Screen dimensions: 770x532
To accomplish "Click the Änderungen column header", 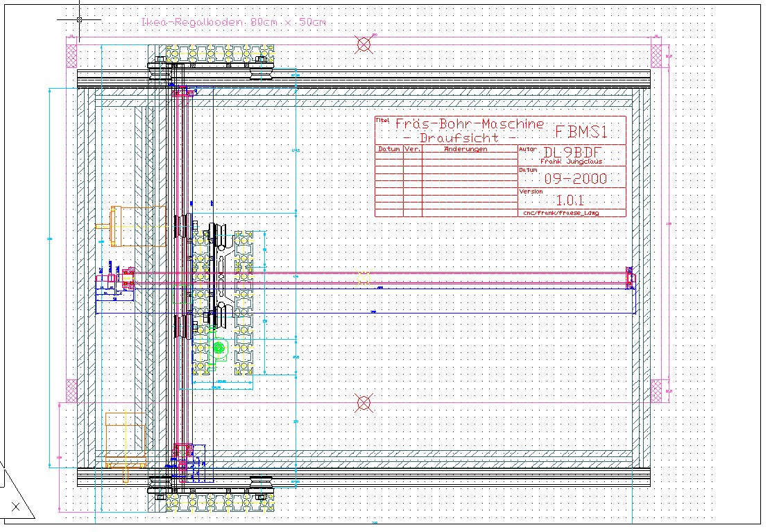I will click(x=465, y=149).
